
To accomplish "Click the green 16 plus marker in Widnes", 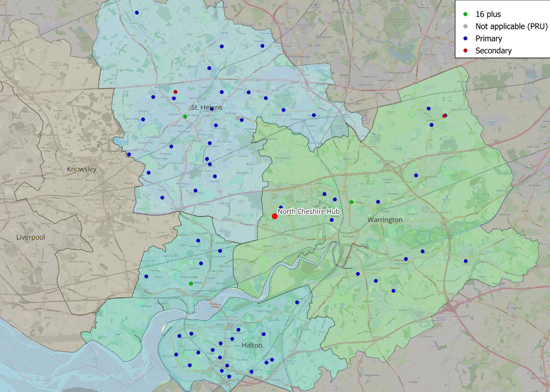I will (191, 283).
